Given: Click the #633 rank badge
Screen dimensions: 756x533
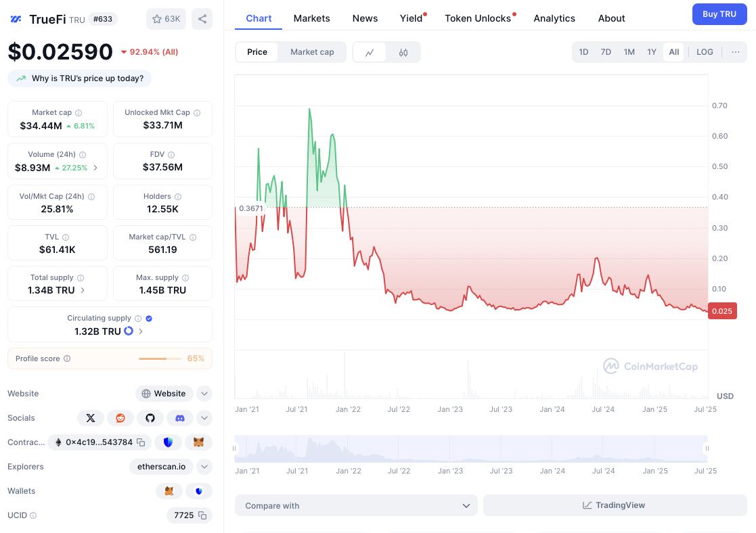Looking at the screenshot, I should (x=103, y=19).
